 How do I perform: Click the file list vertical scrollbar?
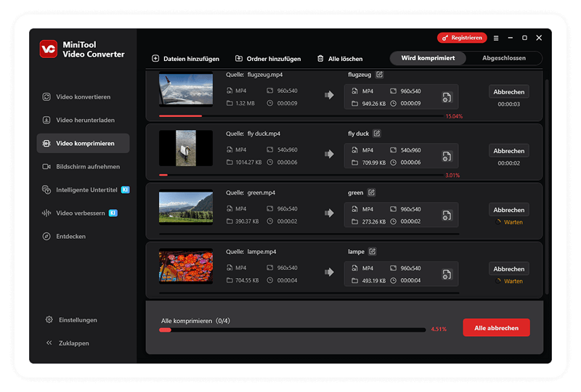pyautogui.click(x=547, y=185)
